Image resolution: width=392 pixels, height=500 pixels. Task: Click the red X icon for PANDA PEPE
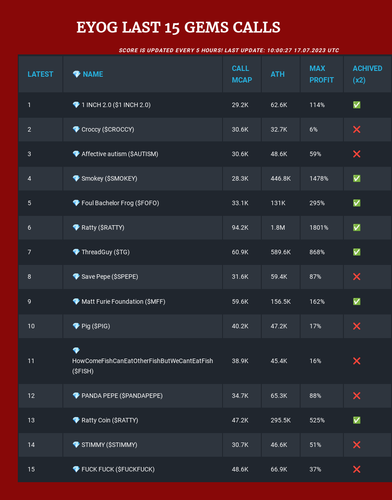coord(357,396)
